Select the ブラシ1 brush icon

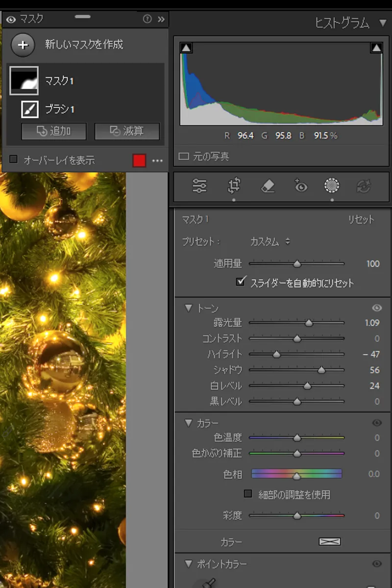[29, 109]
